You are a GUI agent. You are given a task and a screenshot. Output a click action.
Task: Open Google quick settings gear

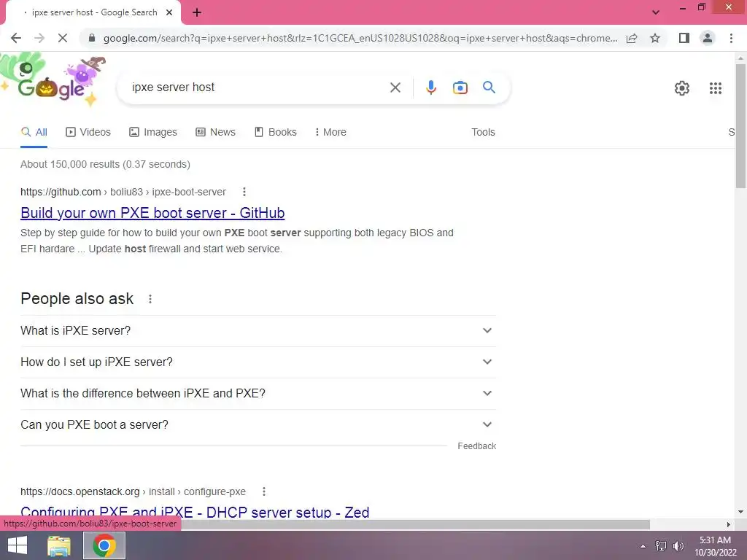pos(682,88)
